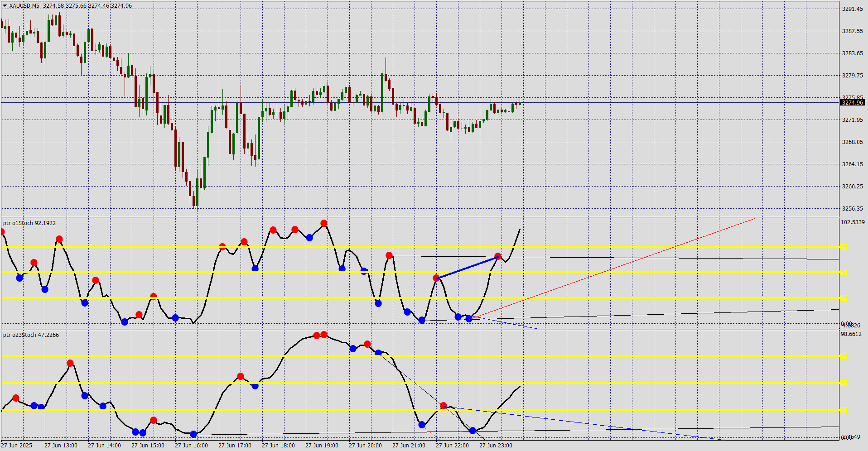Click the 27 Jun 21:00 time axis label
Screen dimensions: 868x451
click(x=409, y=446)
